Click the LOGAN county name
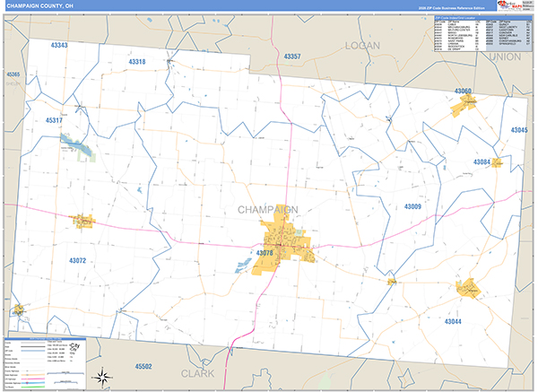 (x=362, y=46)
